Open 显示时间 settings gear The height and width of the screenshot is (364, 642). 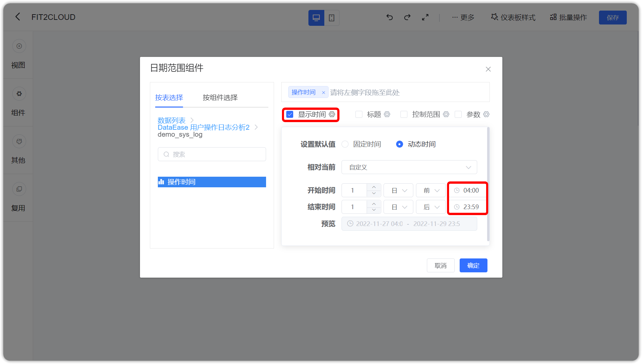point(332,114)
